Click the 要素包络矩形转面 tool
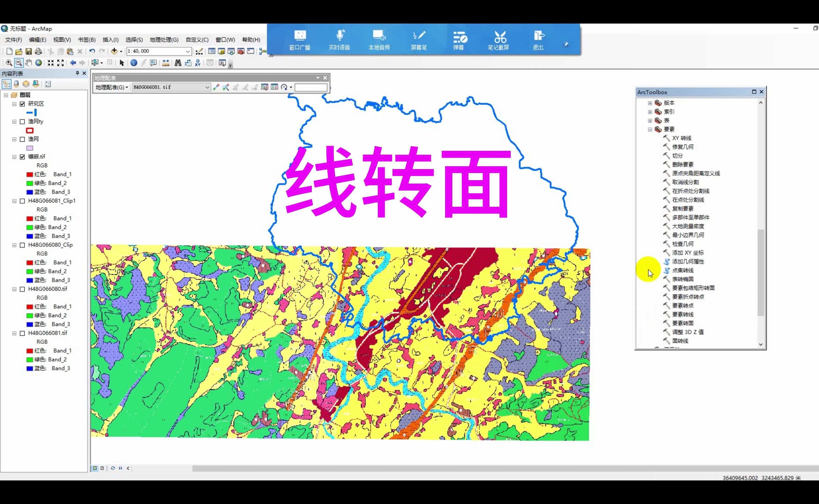The image size is (819, 504). [693, 288]
